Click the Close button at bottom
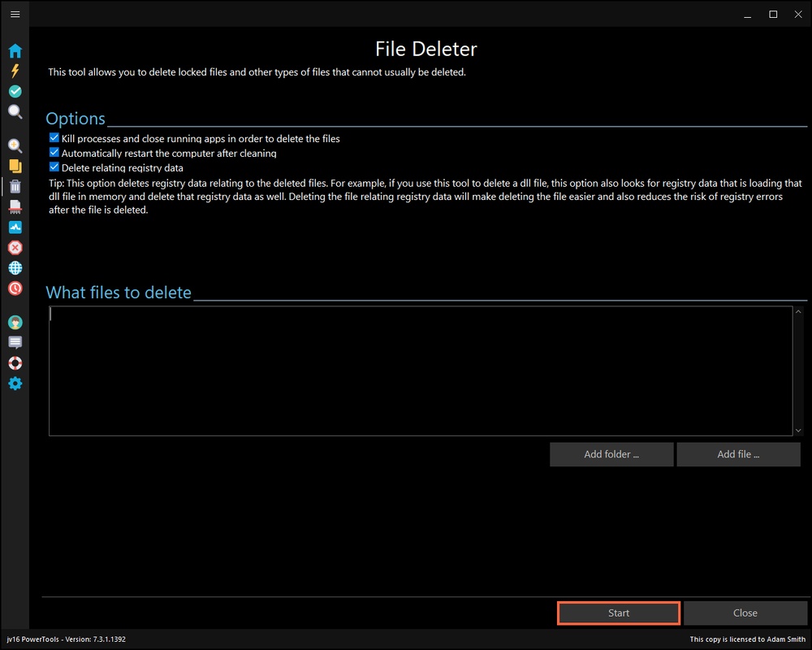 (745, 613)
